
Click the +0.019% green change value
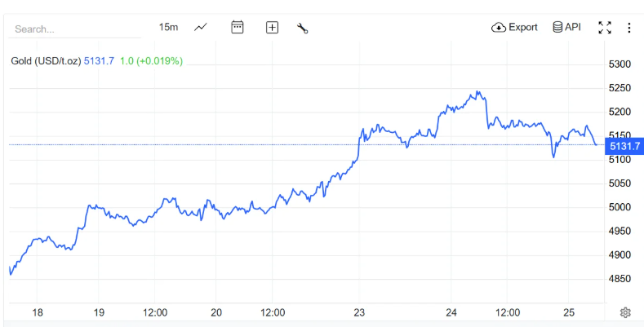click(x=159, y=61)
